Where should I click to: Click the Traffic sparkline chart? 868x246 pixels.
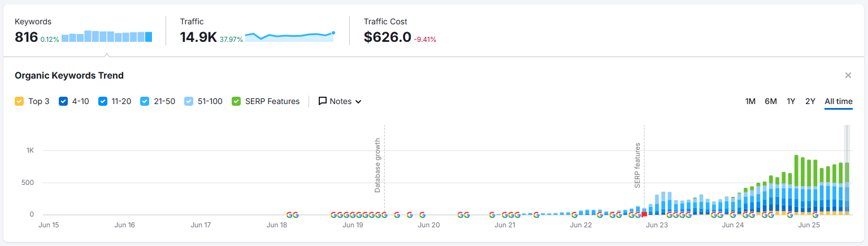point(290,36)
